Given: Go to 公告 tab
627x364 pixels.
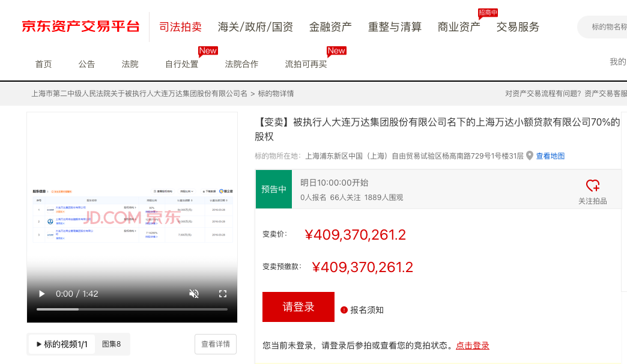Looking at the screenshot, I should pos(86,64).
